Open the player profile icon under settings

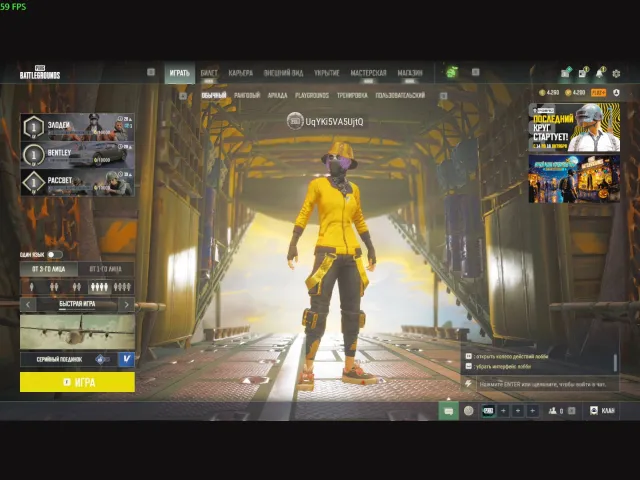(x=616, y=93)
